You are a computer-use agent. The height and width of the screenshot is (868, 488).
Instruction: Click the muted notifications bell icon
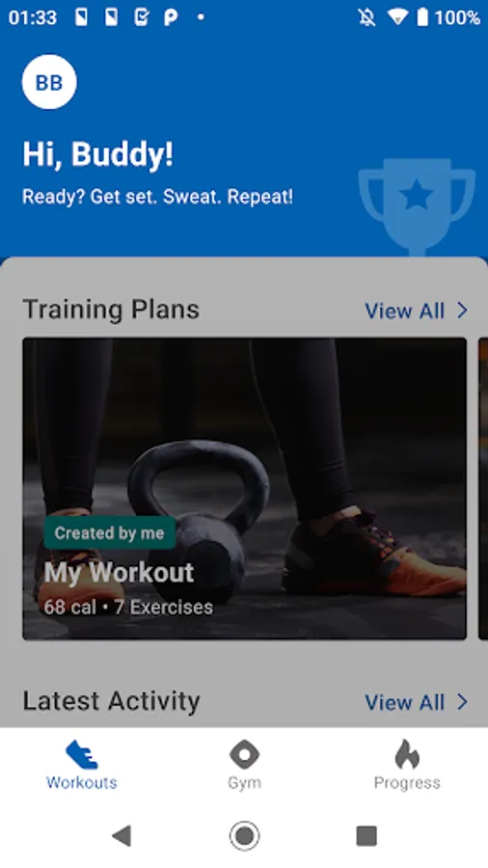366,17
